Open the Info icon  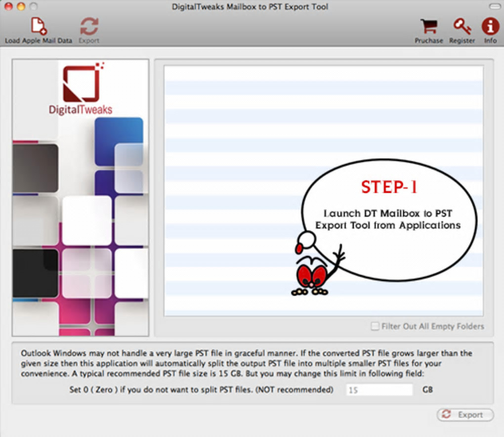(x=490, y=26)
